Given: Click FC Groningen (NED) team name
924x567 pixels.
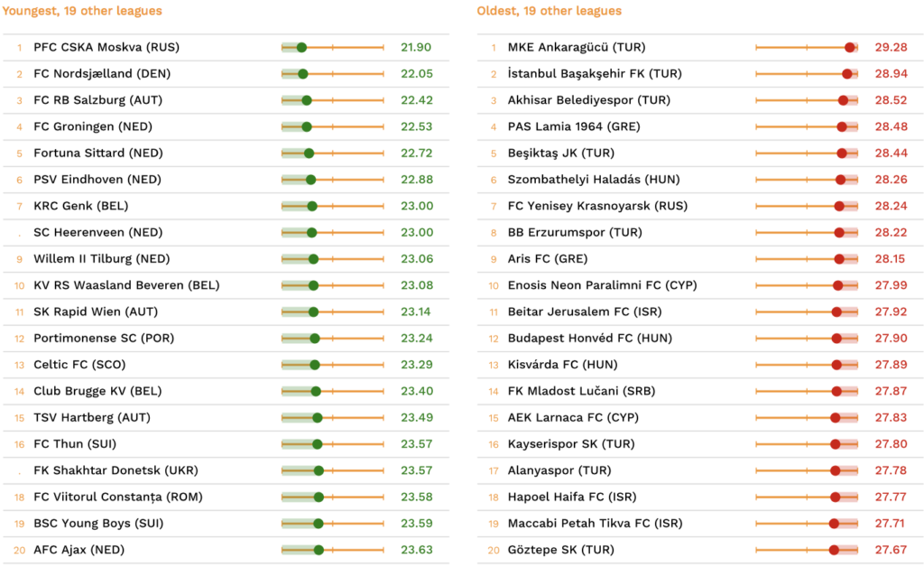Looking at the screenshot, I should pyautogui.click(x=93, y=126).
